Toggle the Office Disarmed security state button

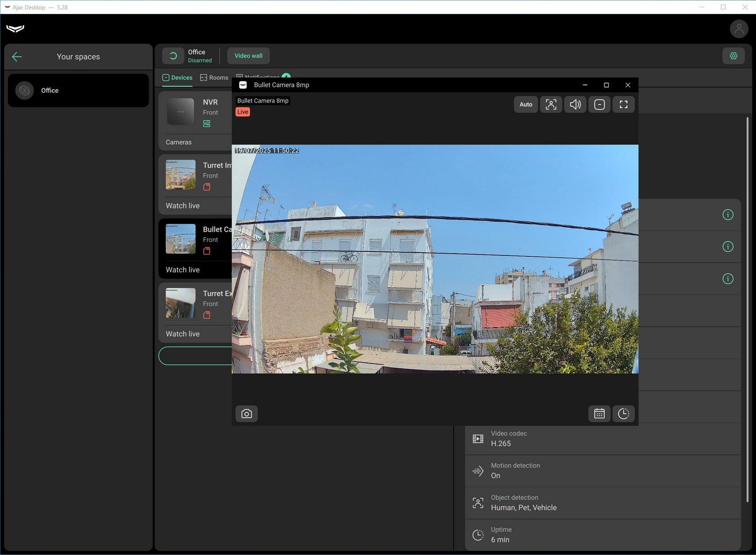click(x=173, y=56)
